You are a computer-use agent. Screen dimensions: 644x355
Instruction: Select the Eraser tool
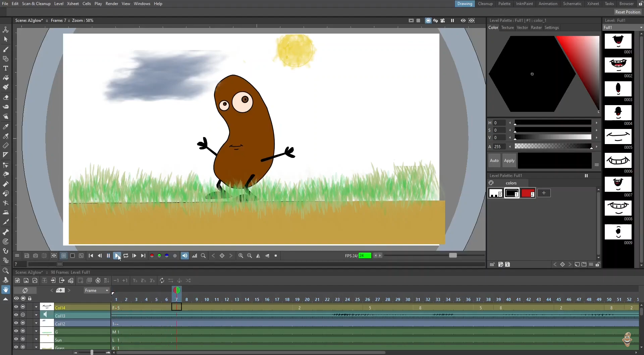[6, 98]
